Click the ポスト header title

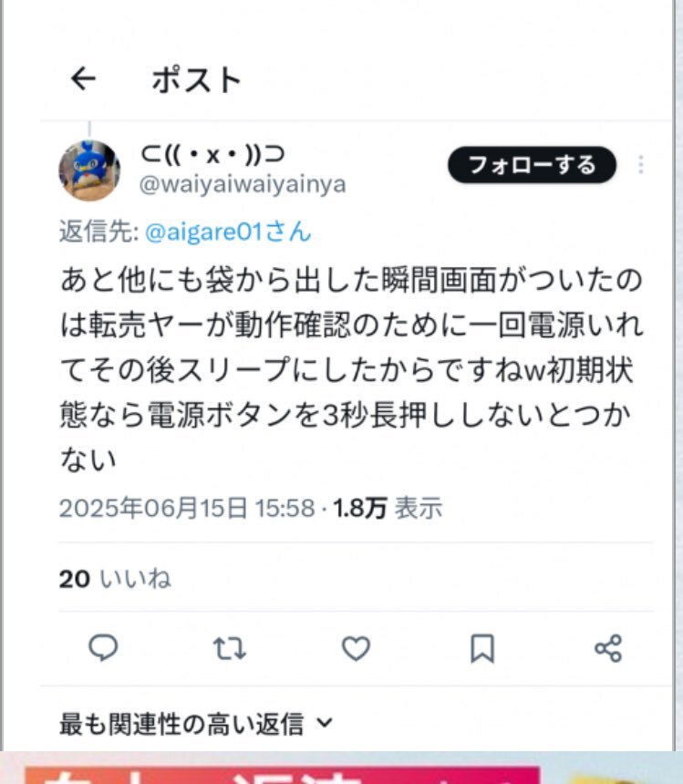click(x=196, y=80)
